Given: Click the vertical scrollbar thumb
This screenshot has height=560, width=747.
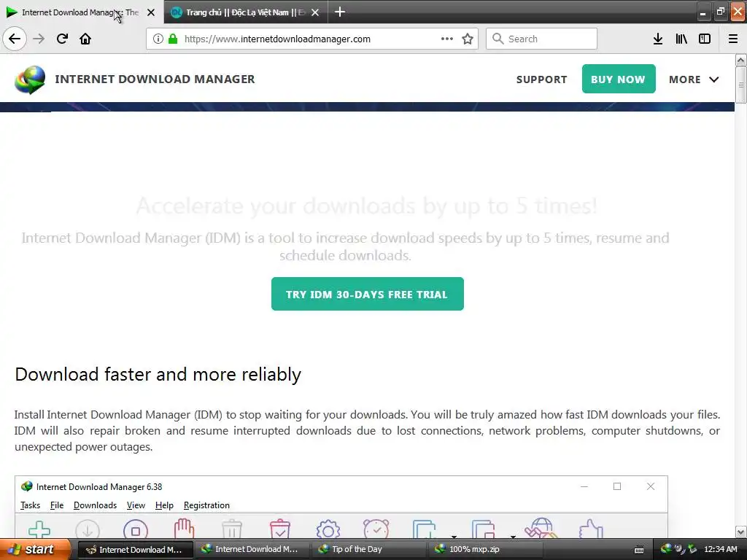Looking at the screenshot, I should pyautogui.click(x=741, y=85).
